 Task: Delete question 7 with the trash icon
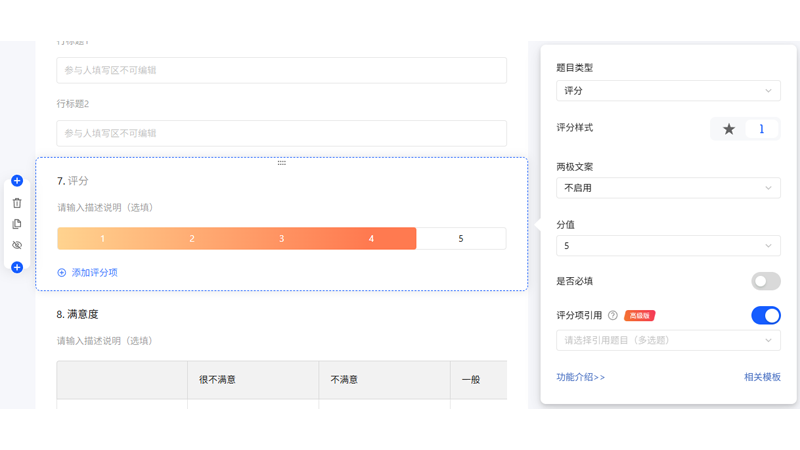point(17,203)
